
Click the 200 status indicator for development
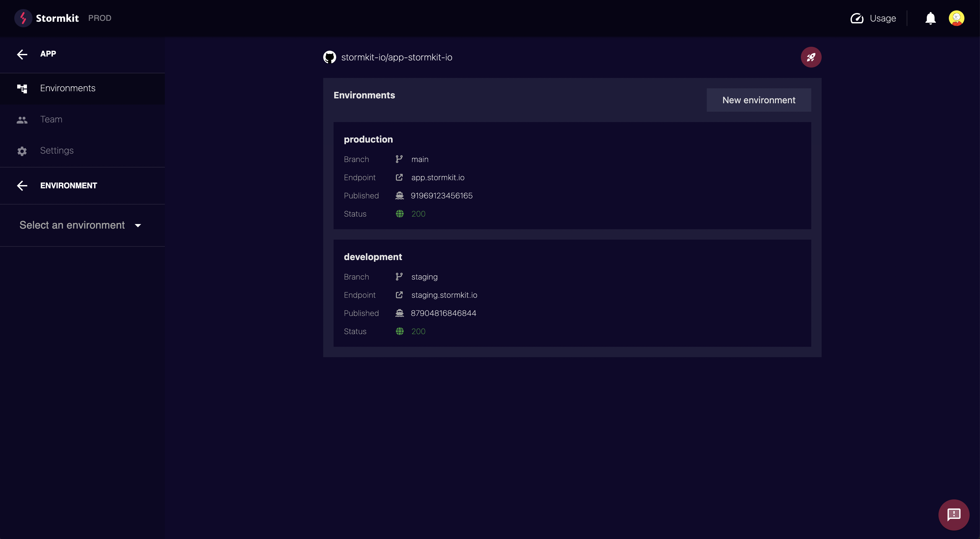tap(418, 331)
